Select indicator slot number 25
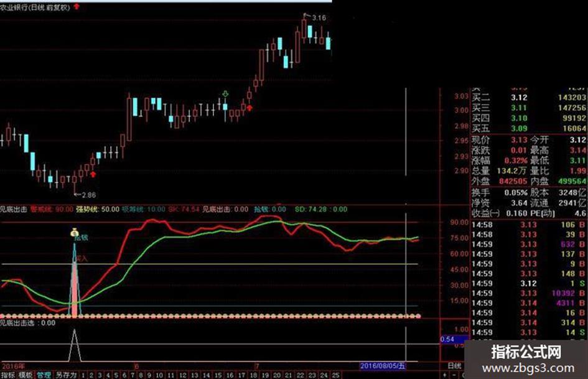 point(335,375)
